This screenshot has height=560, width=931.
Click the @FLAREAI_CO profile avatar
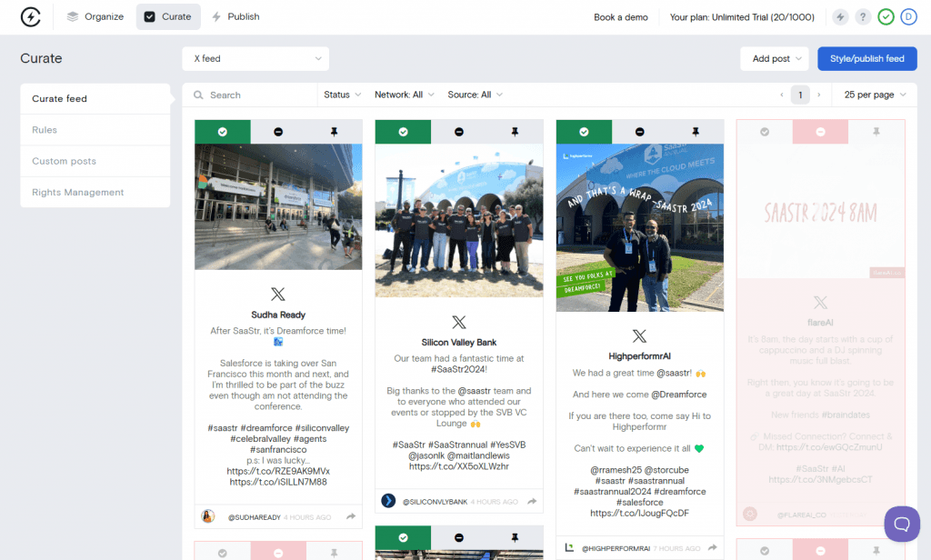pyautogui.click(x=750, y=514)
